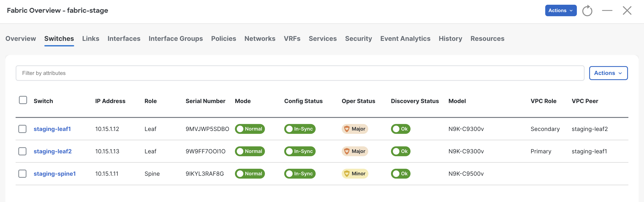Tick the select-all checkbox in the table header
Screen dimensions: 644x202
pos(23,100)
